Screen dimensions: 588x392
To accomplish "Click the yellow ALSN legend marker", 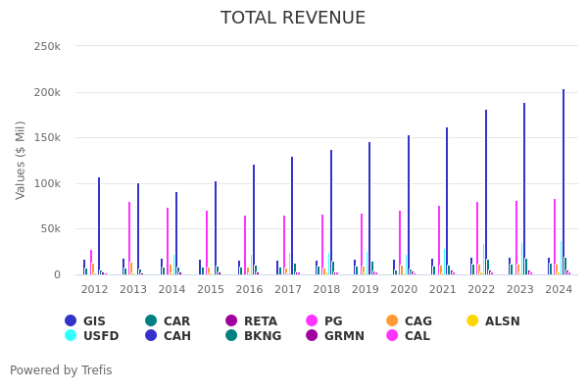I will pyautogui.click(x=472, y=321).
